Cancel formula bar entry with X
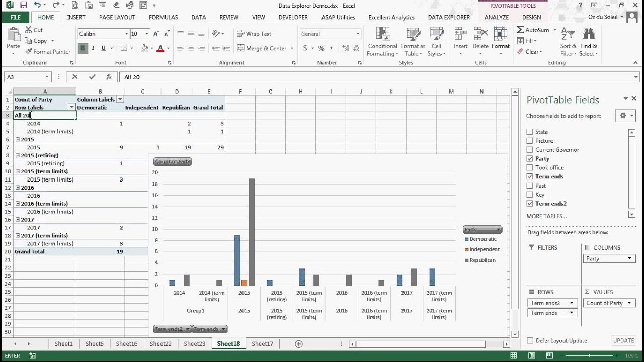 click(75, 77)
